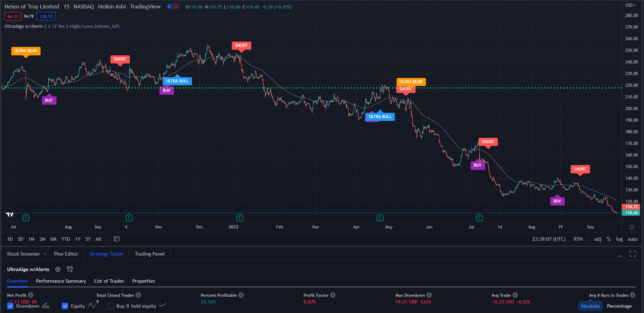The height and width of the screenshot is (313, 644).
Task: Click the Max Drawdown info icon
Action: pyautogui.click(x=430, y=295)
